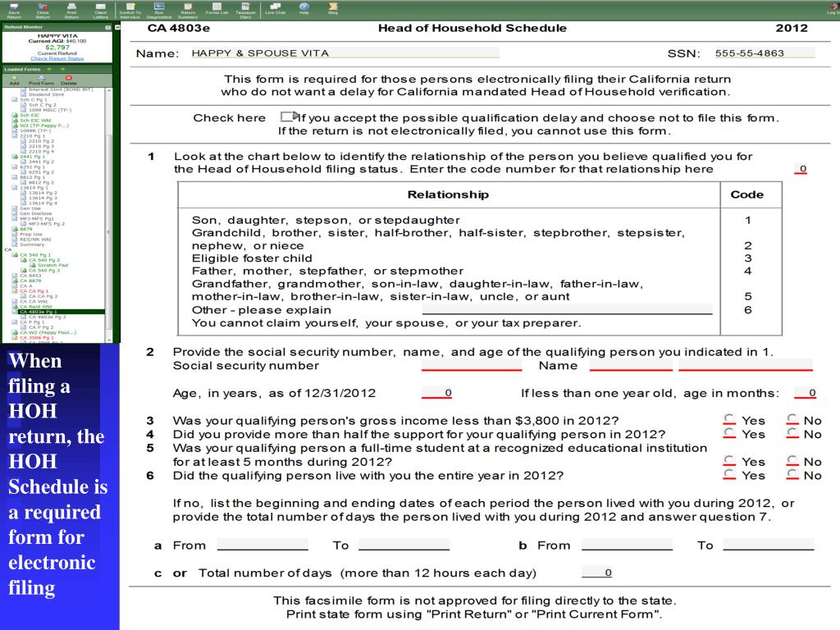840x630 pixels.
Task: Open CA CA Pg 1 form
Action: click(34, 291)
